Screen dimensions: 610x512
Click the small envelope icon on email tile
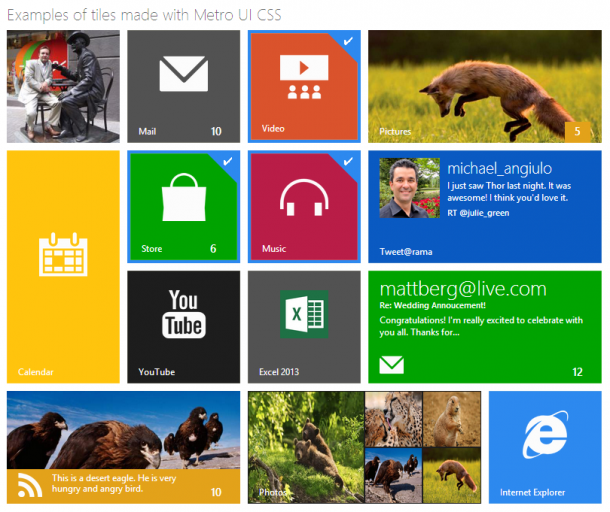point(392,365)
